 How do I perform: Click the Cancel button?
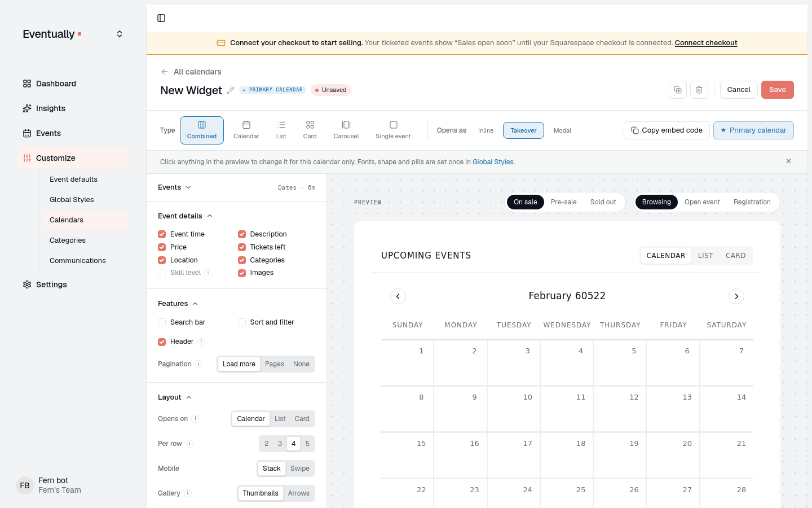tap(739, 90)
